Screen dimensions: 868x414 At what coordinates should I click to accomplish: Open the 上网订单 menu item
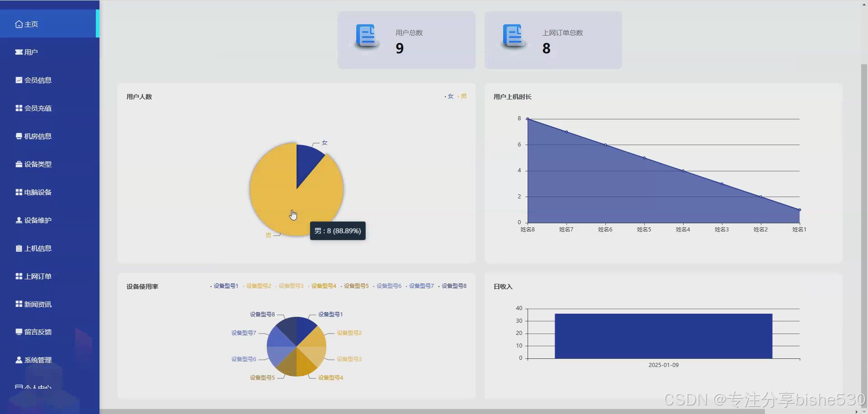pyautogui.click(x=50, y=276)
